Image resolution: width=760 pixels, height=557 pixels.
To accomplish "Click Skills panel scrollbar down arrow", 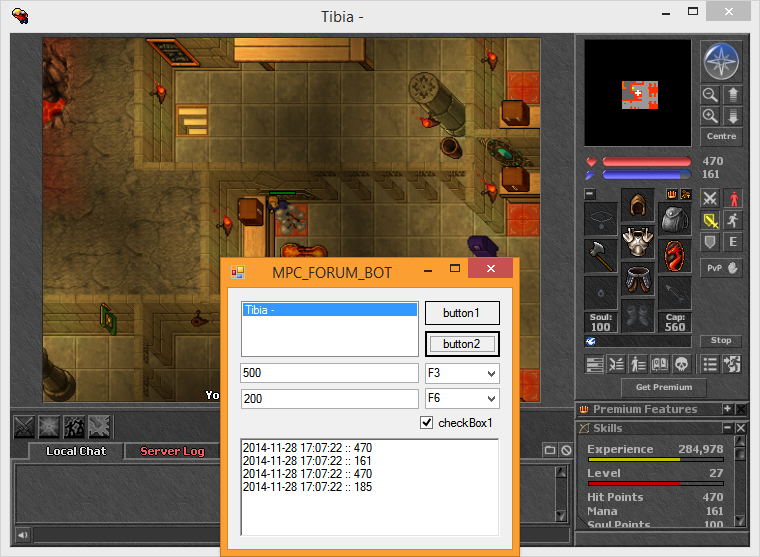I will click(x=740, y=521).
